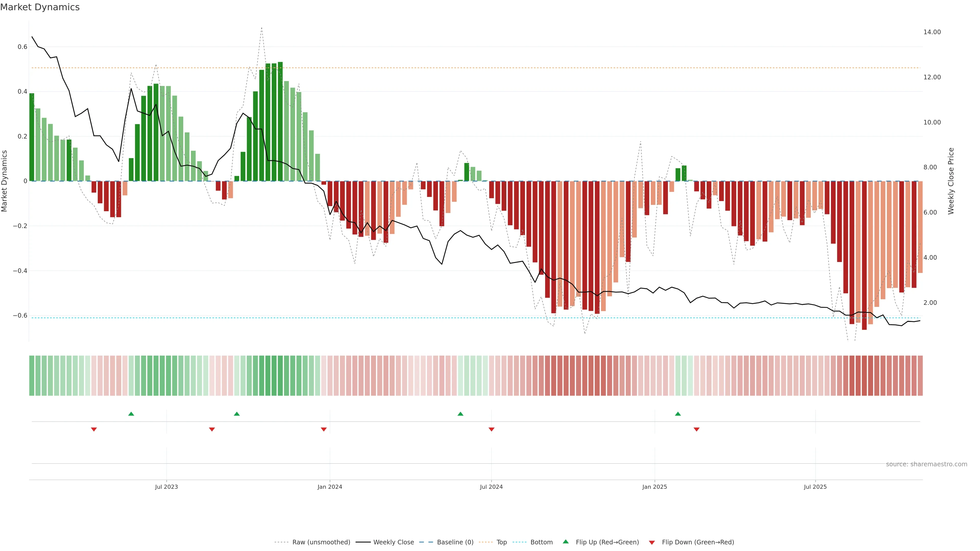Click the flip-up marker after Jan 2025
This screenshot has width=980, height=551.
pyautogui.click(x=678, y=414)
